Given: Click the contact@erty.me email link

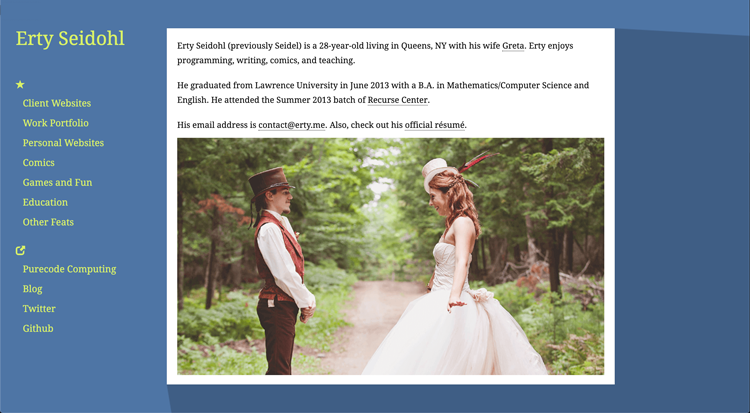Looking at the screenshot, I should [x=292, y=125].
